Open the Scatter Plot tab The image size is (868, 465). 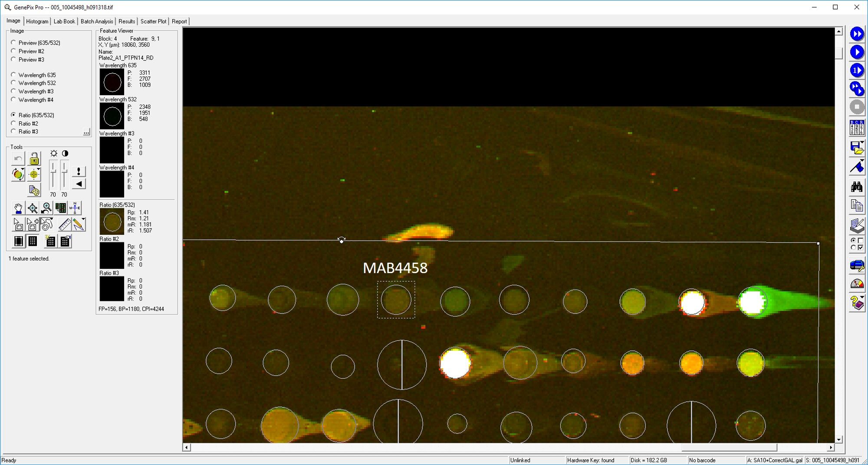point(153,21)
